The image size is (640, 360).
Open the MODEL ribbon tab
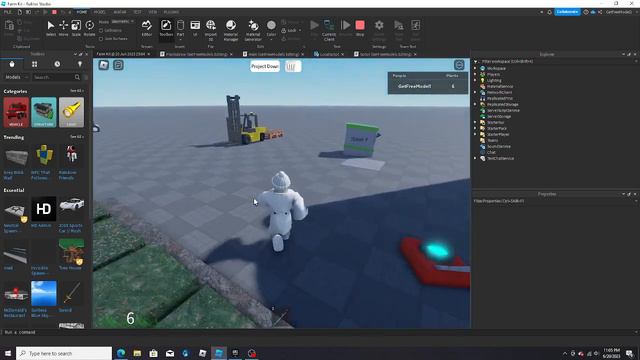coord(100,12)
